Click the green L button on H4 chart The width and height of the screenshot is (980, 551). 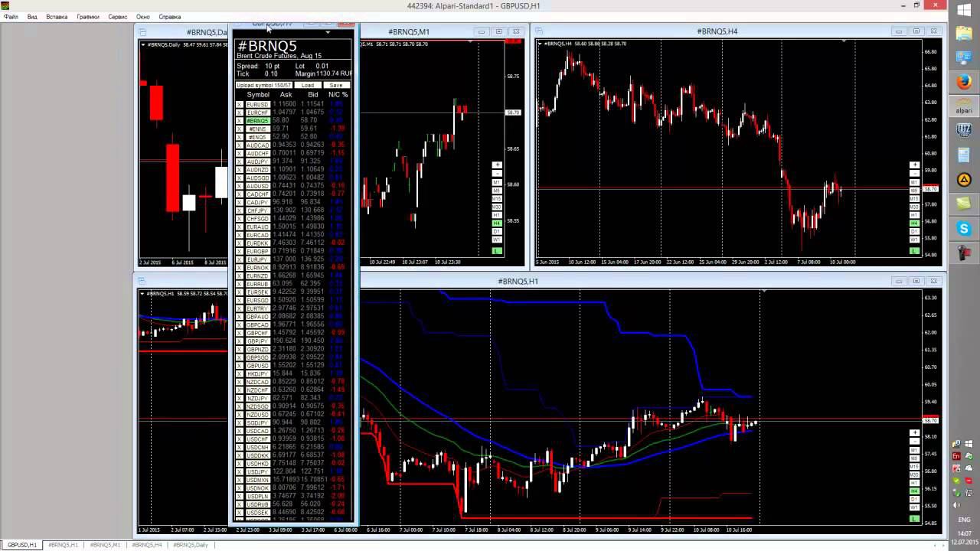click(x=914, y=251)
